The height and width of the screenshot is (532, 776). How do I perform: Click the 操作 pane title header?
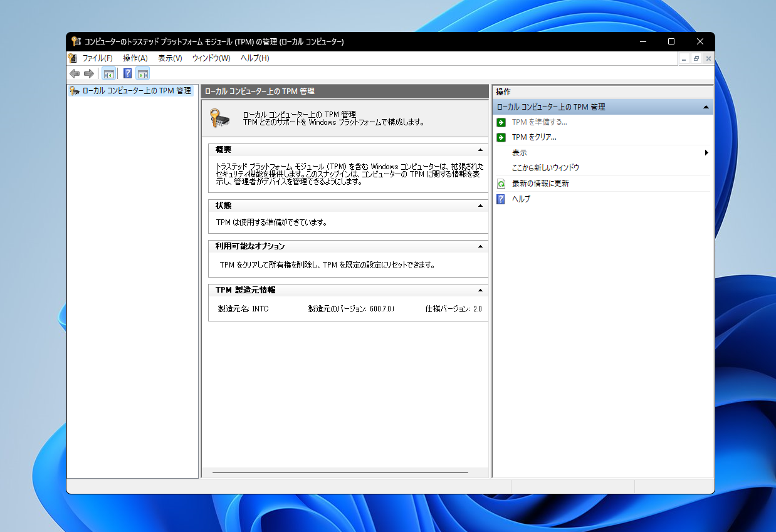point(603,92)
